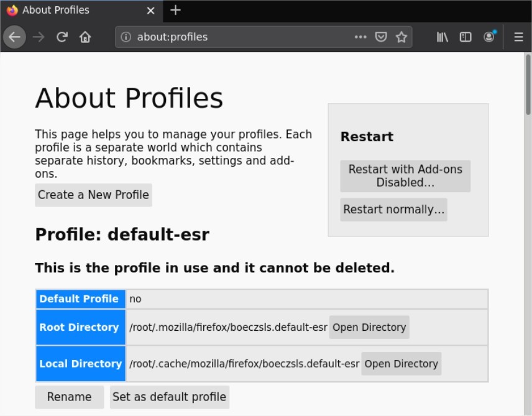Save page to Pocket

381,37
